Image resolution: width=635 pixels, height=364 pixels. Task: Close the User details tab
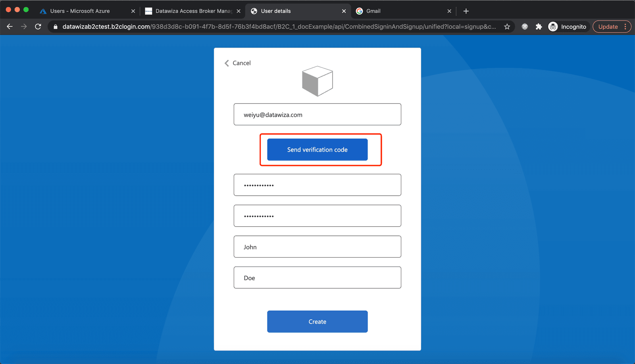point(344,11)
